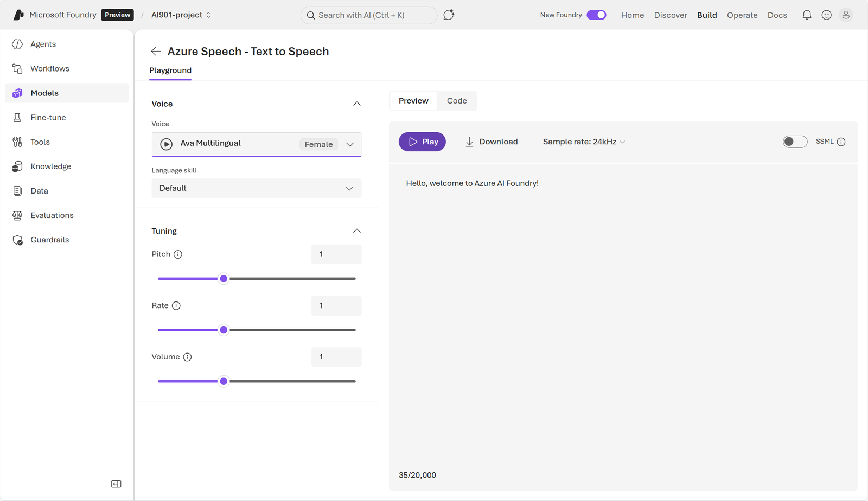Screen dimensions: 868x501
Task: Select the Models cube icon
Action: [17, 93]
